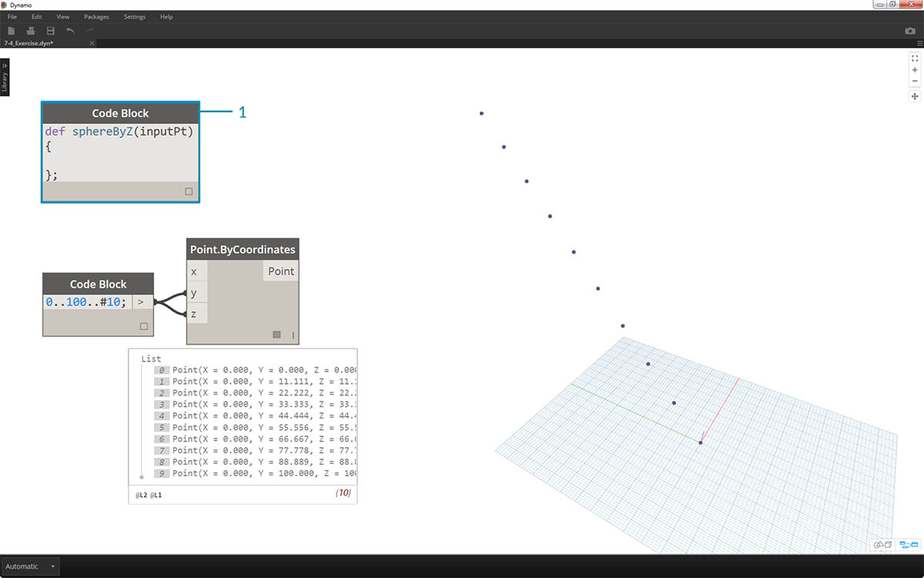Switch to graph view navigation
This screenshot has width=924, height=578.
click(909, 545)
